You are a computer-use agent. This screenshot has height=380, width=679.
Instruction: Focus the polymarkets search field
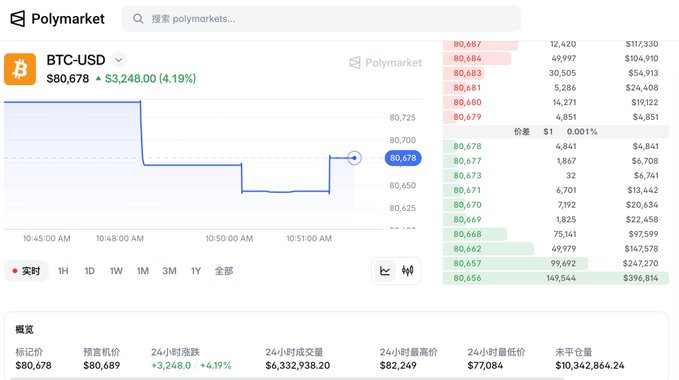(x=321, y=19)
